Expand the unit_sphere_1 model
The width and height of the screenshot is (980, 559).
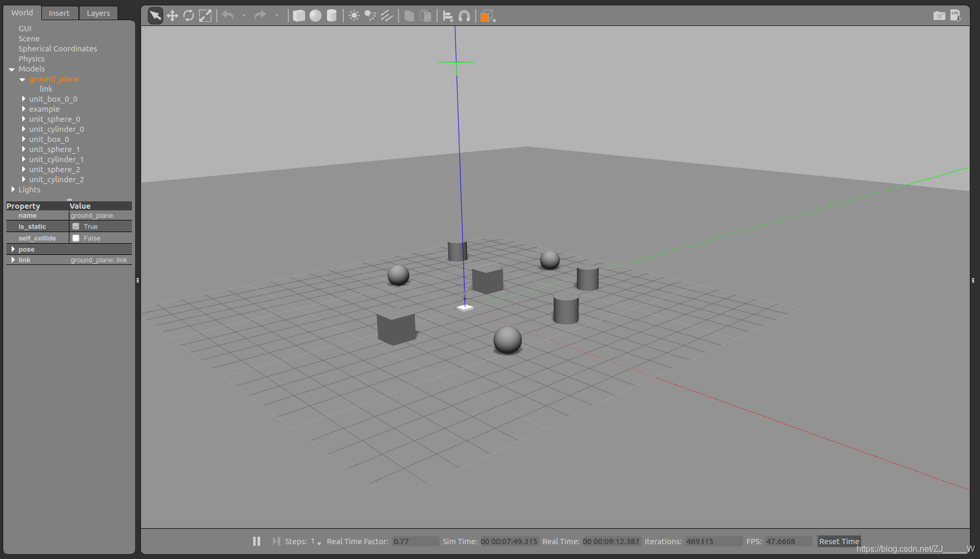click(23, 149)
